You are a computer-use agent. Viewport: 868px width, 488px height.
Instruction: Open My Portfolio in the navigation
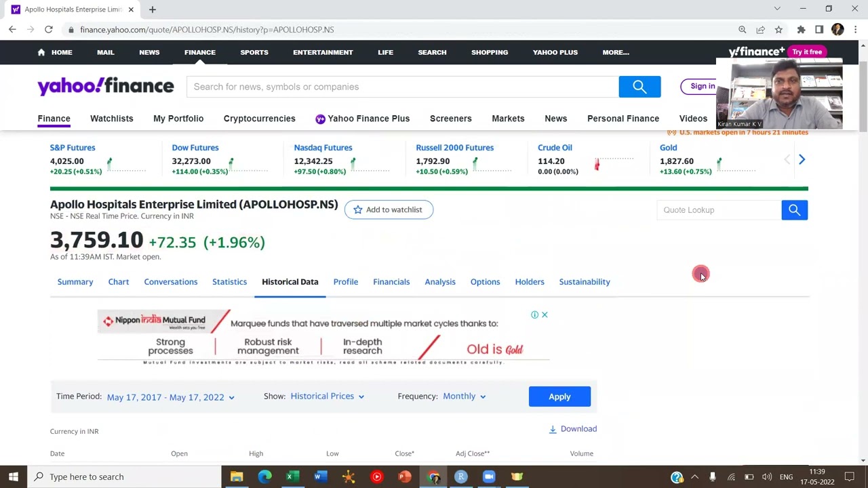(178, 119)
